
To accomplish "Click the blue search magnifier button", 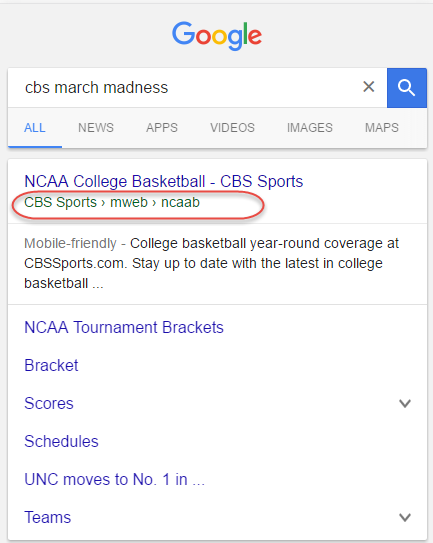I will 407,88.
